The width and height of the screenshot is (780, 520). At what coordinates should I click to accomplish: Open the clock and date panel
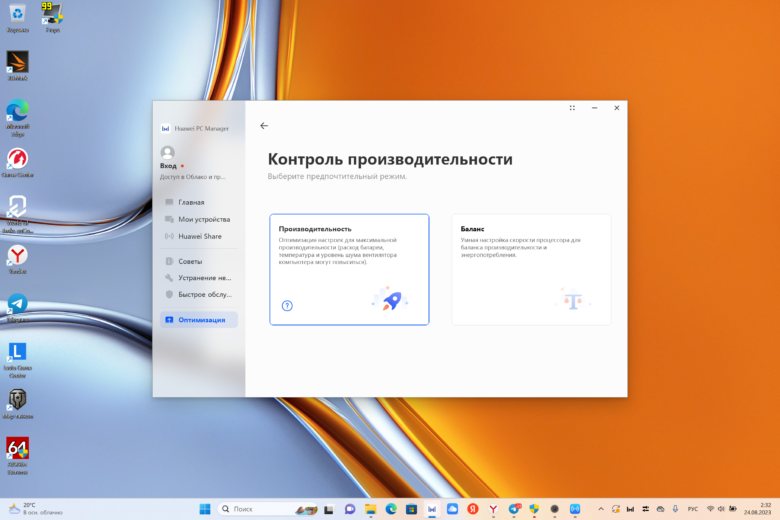click(x=757, y=509)
